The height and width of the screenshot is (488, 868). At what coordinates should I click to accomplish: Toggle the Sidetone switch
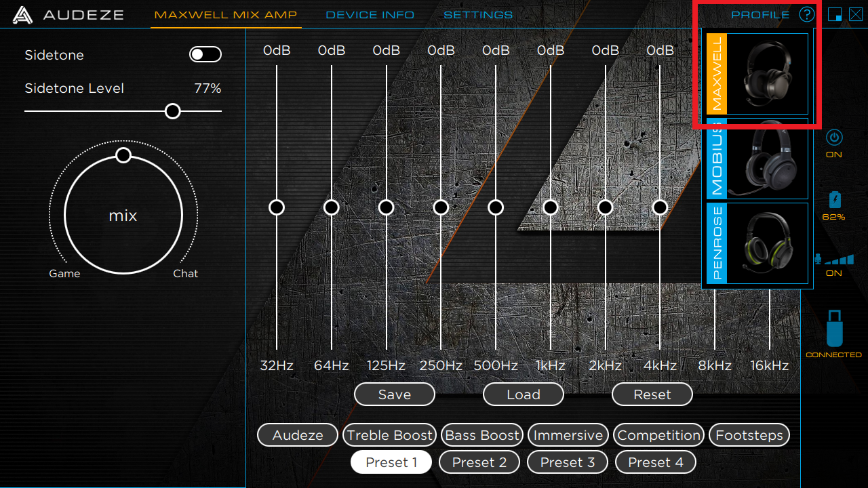[205, 55]
